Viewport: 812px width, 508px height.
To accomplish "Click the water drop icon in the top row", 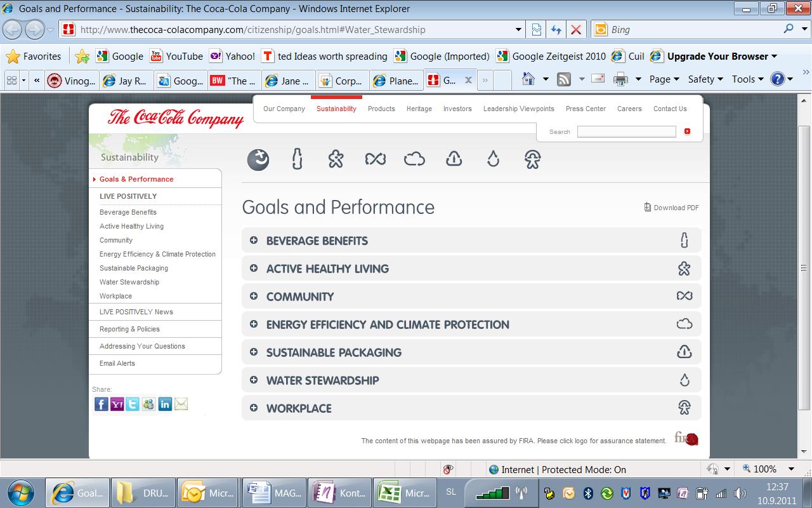I will pyautogui.click(x=494, y=159).
